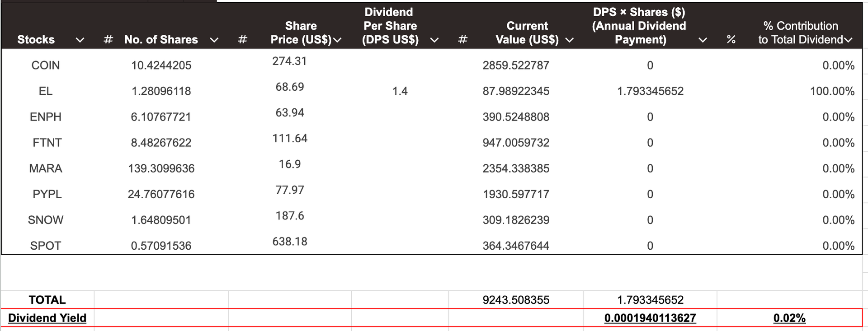This screenshot has height=331, width=868.
Task: Click SNOW shares value 1.64809501
Action: [161, 220]
